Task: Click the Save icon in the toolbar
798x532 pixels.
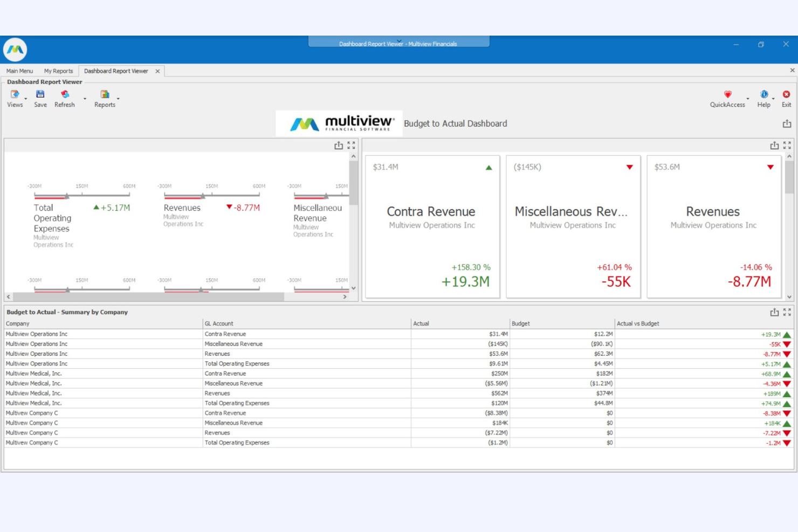Action: pos(40,95)
